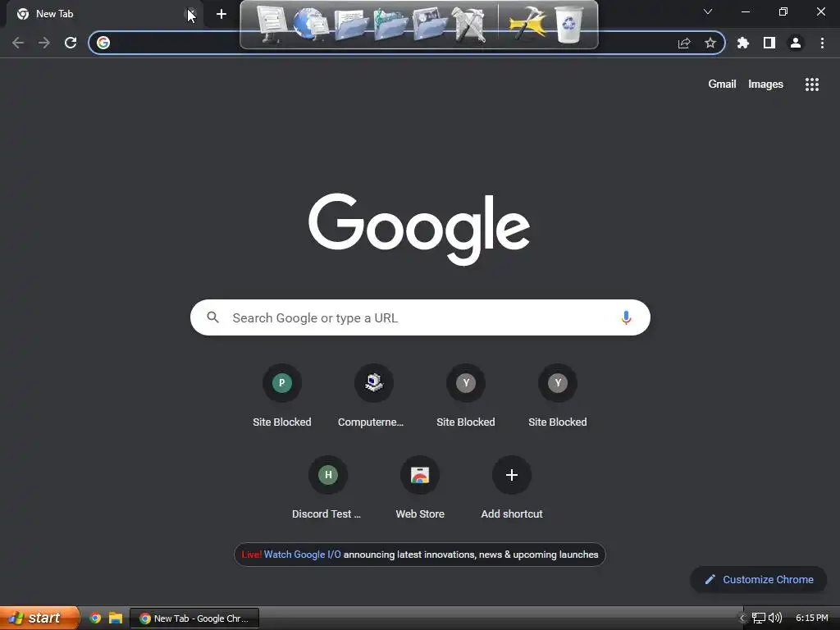Open the Recycle Bin in dock
The height and width of the screenshot is (630, 840).
point(568,24)
